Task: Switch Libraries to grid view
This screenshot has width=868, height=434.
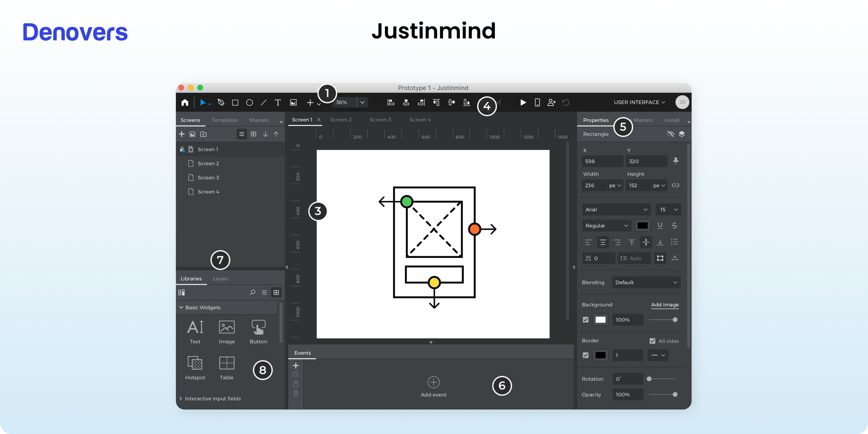Action: pos(276,292)
